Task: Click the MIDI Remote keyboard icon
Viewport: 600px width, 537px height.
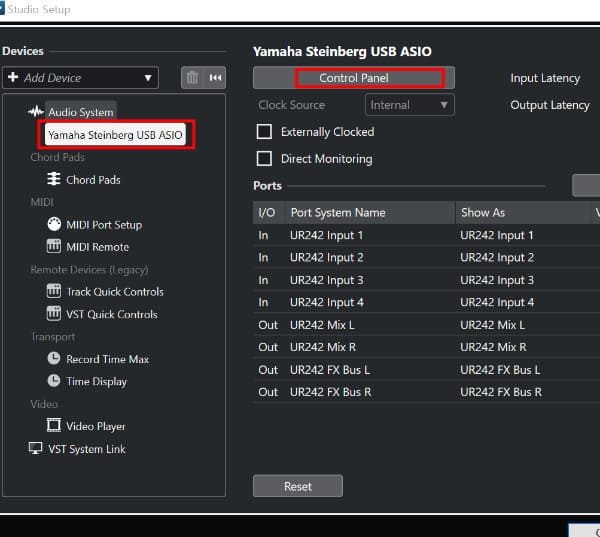Action: pyautogui.click(x=54, y=246)
